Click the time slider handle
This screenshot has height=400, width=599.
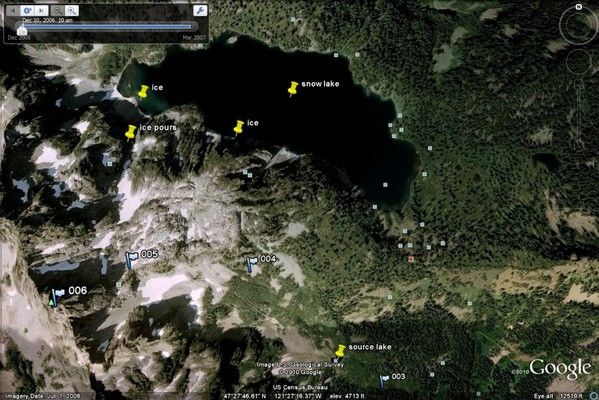(x=22, y=30)
